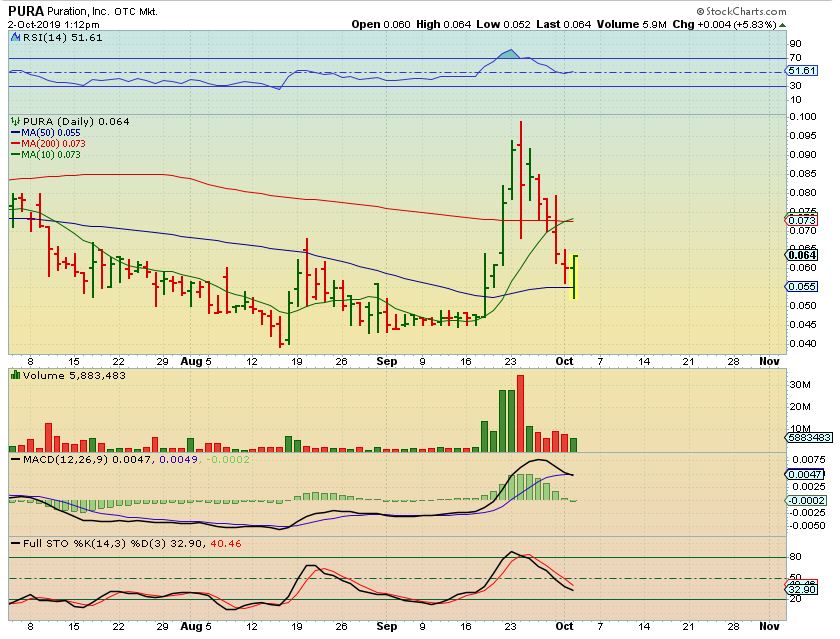Click the Nov label on price date axis
This screenshot has width=840, height=639.
769,362
